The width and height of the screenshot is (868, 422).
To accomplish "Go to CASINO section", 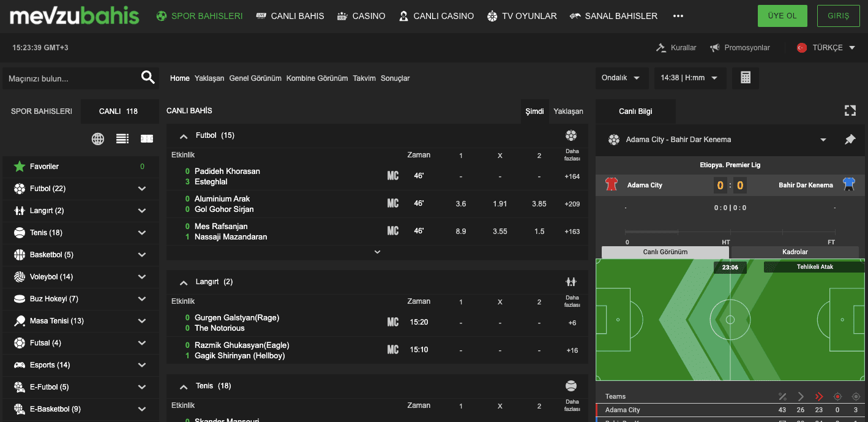I will click(x=361, y=17).
